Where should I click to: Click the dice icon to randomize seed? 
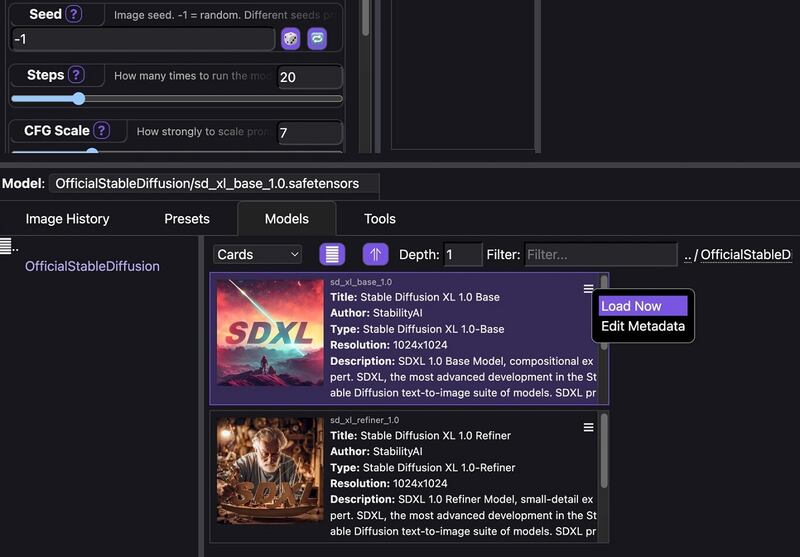click(290, 39)
